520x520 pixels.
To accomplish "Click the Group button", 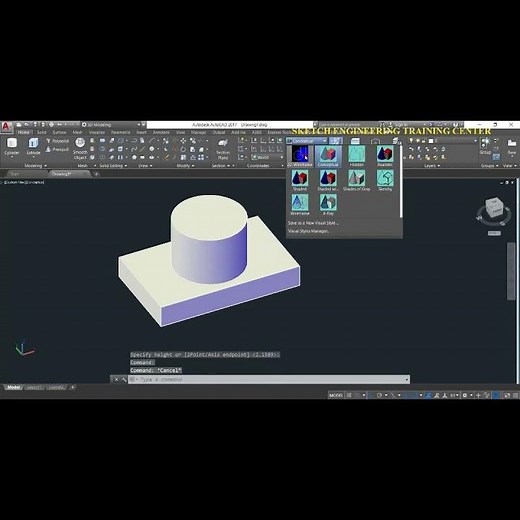I will point(485,146).
